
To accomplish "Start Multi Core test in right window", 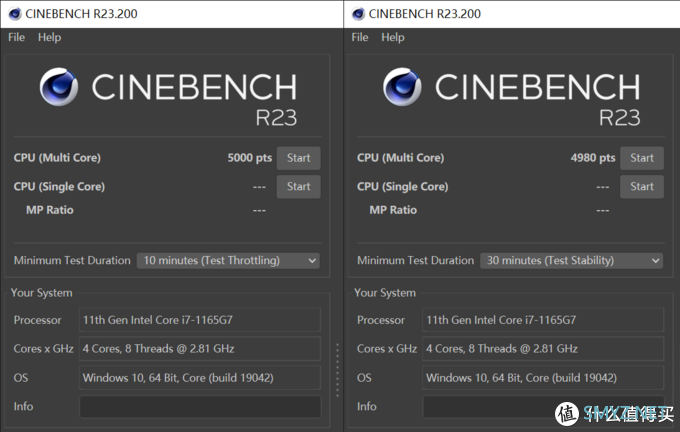I will point(642,158).
